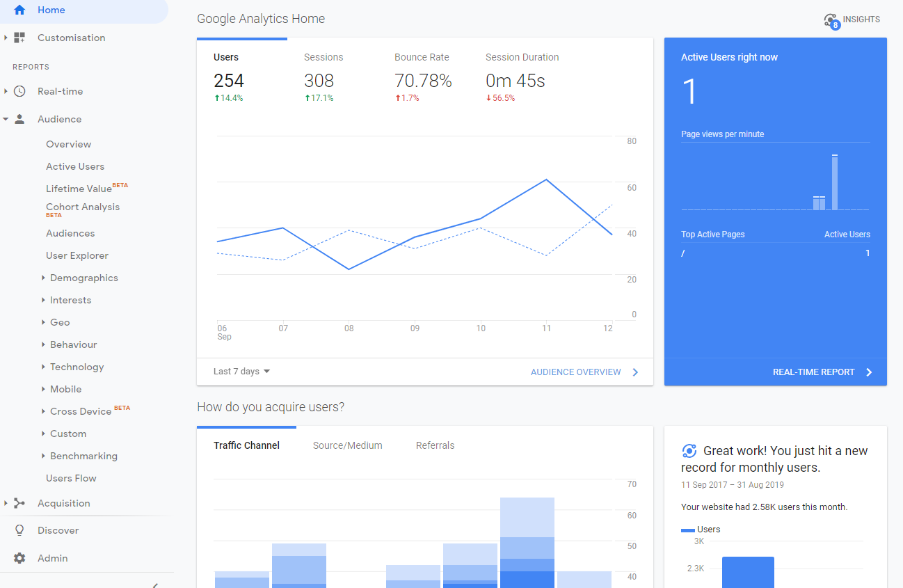The height and width of the screenshot is (588, 903).
Task: Click the insights icon beside Great work
Action: 689,450
